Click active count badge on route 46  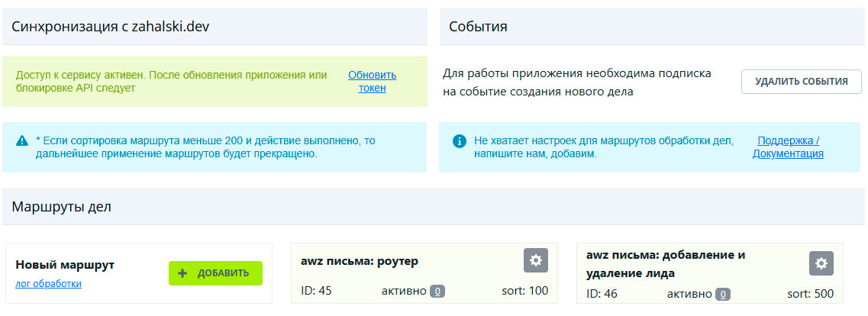[x=722, y=294]
